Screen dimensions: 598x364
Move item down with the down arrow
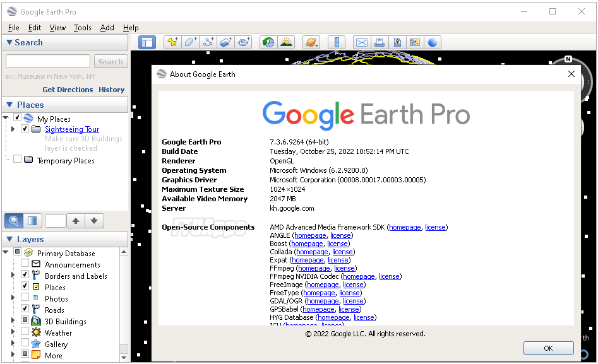pyautogui.click(x=94, y=221)
